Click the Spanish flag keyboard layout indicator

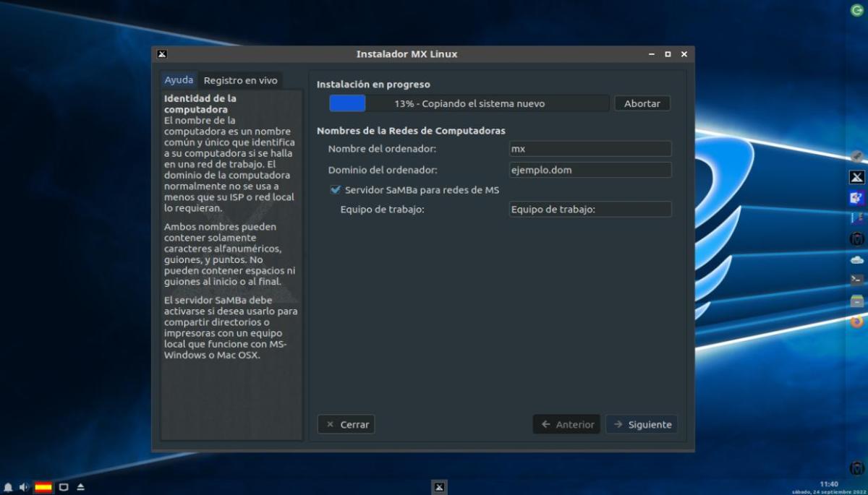click(x=43, y=487)
